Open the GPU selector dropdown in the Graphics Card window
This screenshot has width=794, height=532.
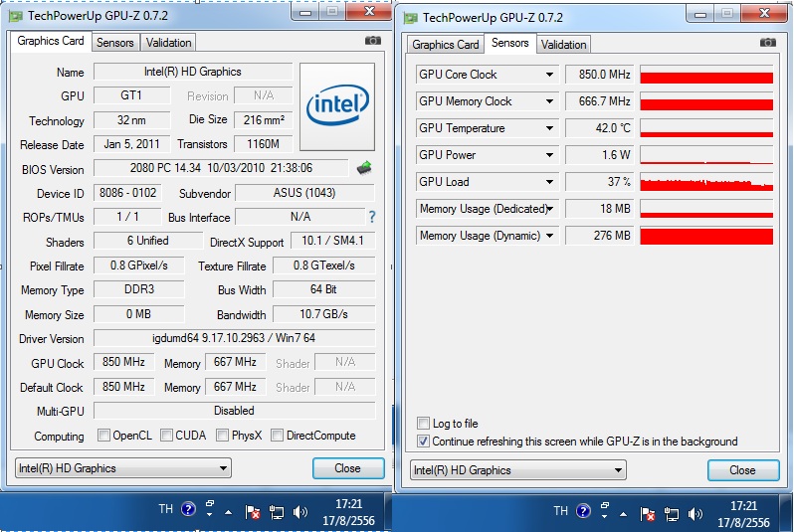[123, 468]
